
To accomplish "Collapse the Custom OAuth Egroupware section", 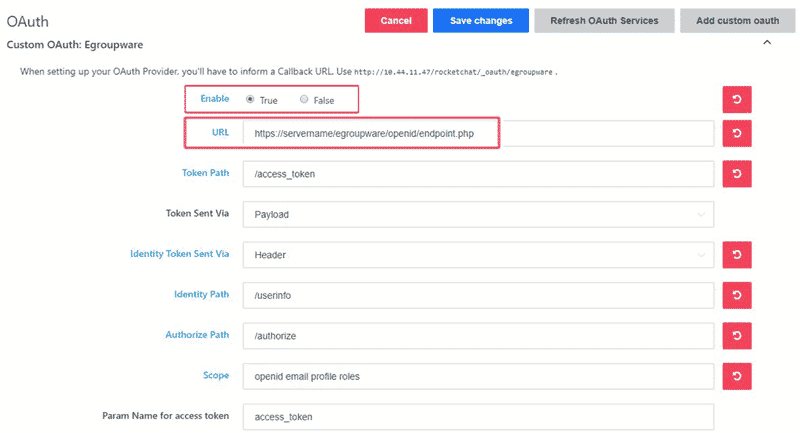I will click(767, 43).
